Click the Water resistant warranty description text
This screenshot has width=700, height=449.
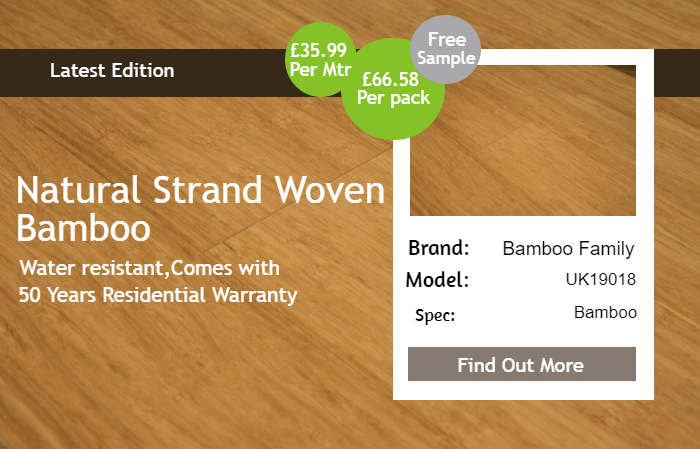pos(158,281)
